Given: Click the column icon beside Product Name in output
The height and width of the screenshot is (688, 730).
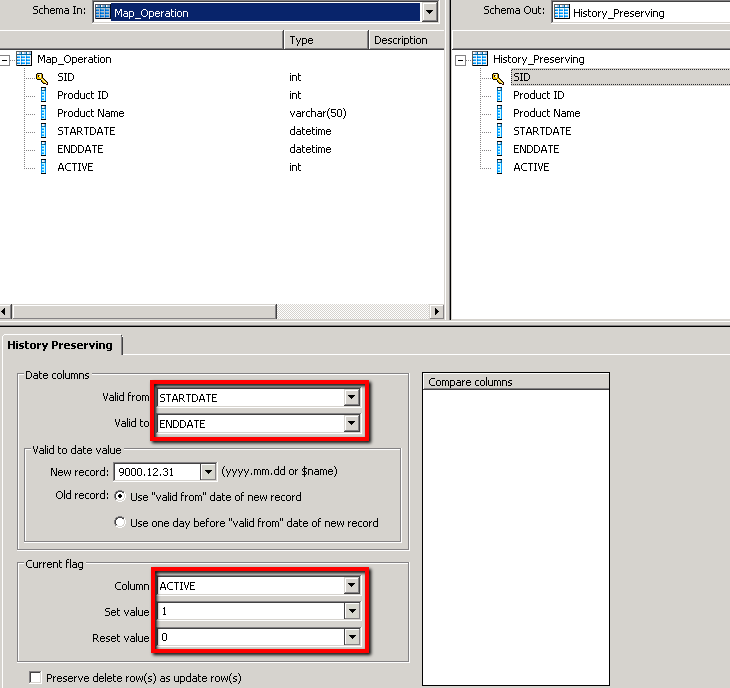Looking at the screenshot, I should (499, 113).
